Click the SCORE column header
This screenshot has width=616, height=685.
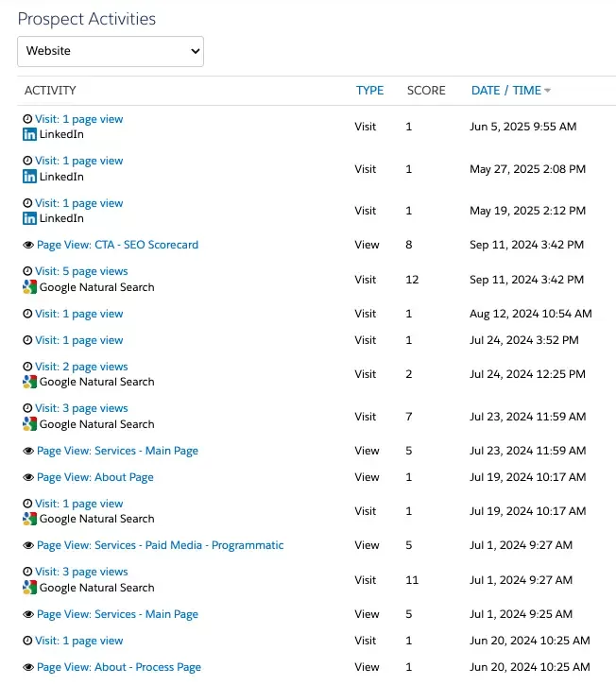(426, 91)
